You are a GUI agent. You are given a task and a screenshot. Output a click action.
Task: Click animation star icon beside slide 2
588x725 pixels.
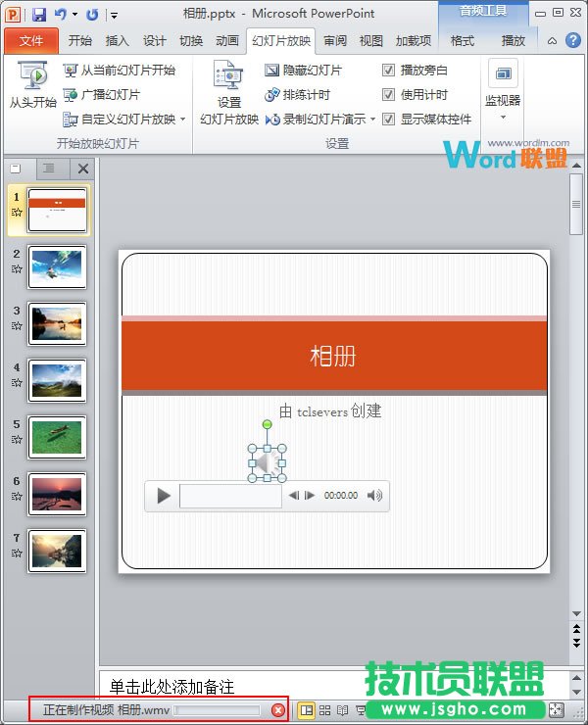click(17, 268)
